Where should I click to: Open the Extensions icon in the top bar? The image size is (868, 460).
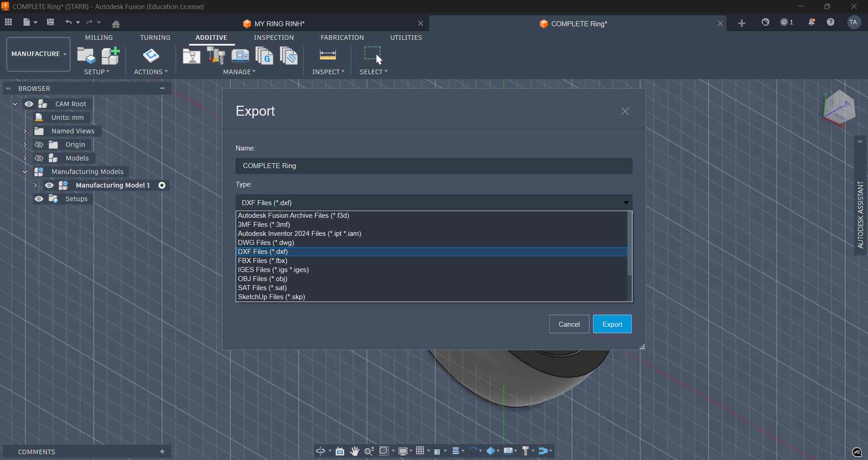[765, 22]
